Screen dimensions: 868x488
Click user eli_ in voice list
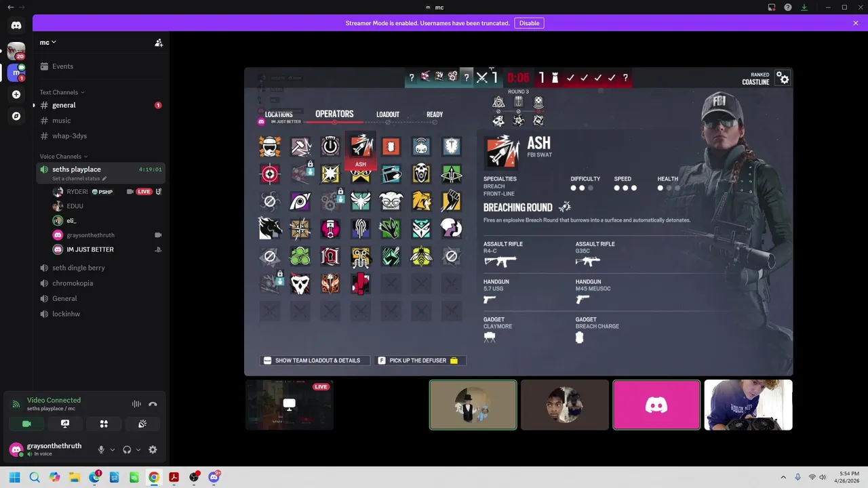coord(107,220)
